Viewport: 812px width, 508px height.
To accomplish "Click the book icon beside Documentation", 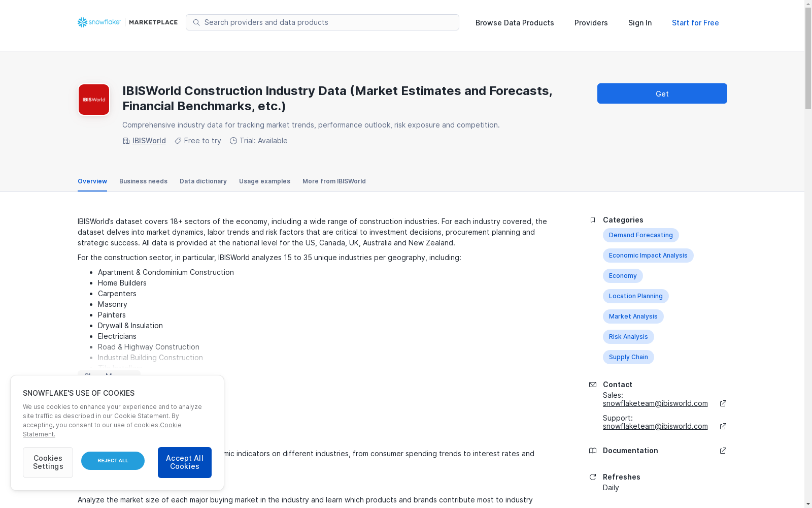I will point(593,451).
